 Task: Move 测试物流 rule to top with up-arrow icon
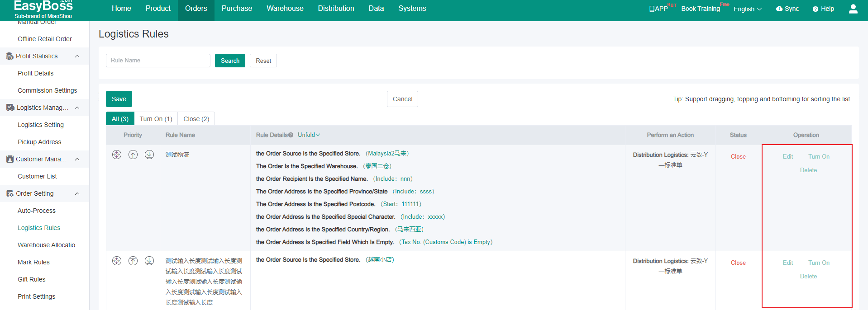point(133,155)
